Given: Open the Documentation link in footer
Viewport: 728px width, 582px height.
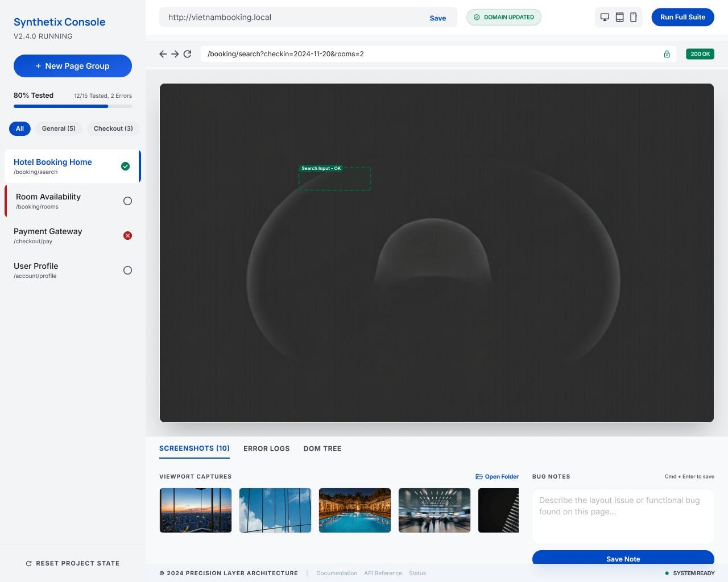Looking at the screenshot, I should click(x=337, y=573).
